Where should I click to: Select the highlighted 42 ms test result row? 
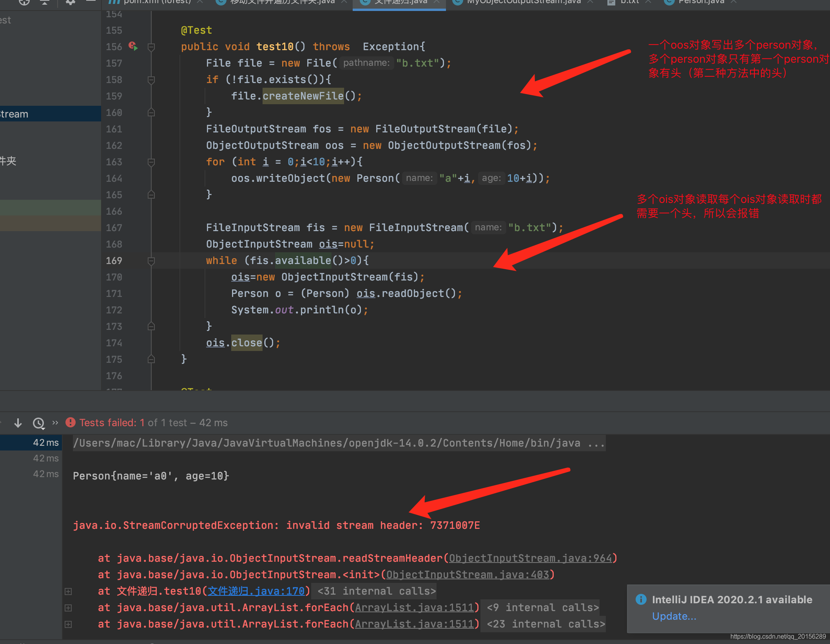point(31,443)
